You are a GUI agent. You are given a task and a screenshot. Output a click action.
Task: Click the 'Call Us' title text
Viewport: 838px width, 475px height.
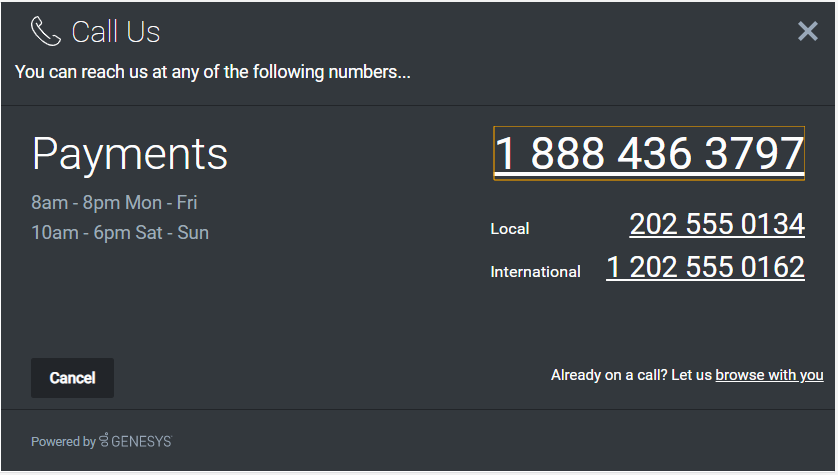116,32
